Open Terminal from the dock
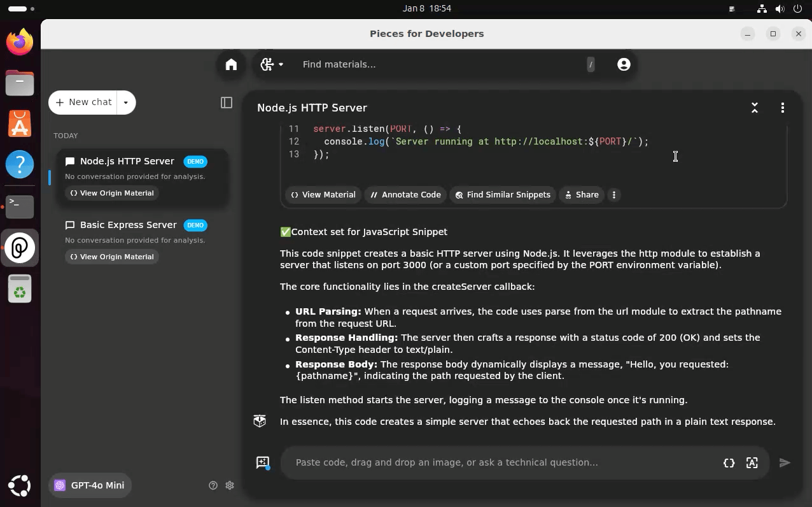 tap(20, 206)
